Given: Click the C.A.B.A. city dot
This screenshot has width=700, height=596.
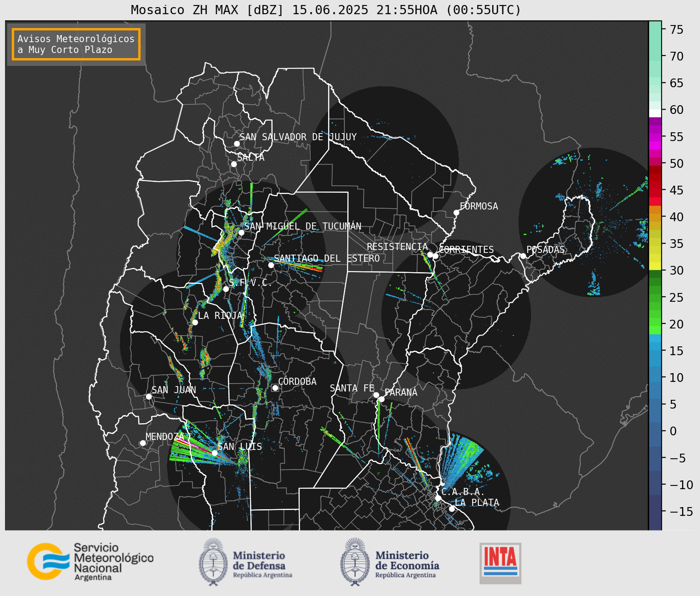Looking at the screenshot, I should 438,498.
